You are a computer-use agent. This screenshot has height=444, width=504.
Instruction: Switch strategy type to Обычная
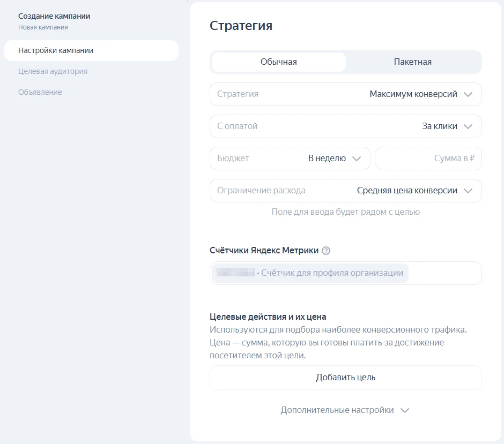pyautogui.click(x=278, y=62)
